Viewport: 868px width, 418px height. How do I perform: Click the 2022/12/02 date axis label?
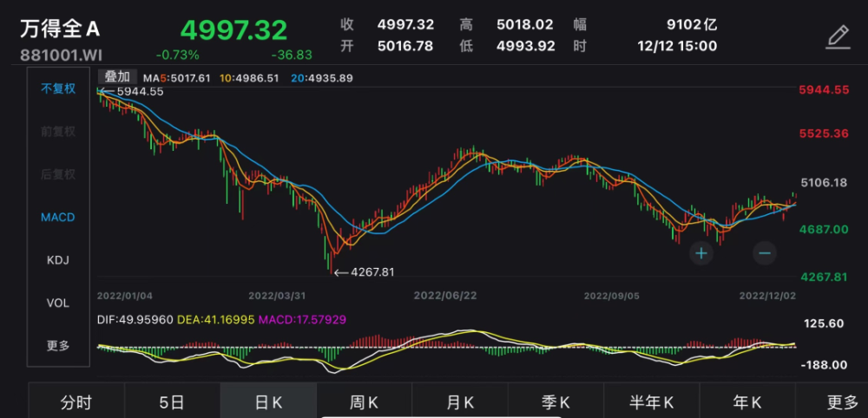coord(768,296)
